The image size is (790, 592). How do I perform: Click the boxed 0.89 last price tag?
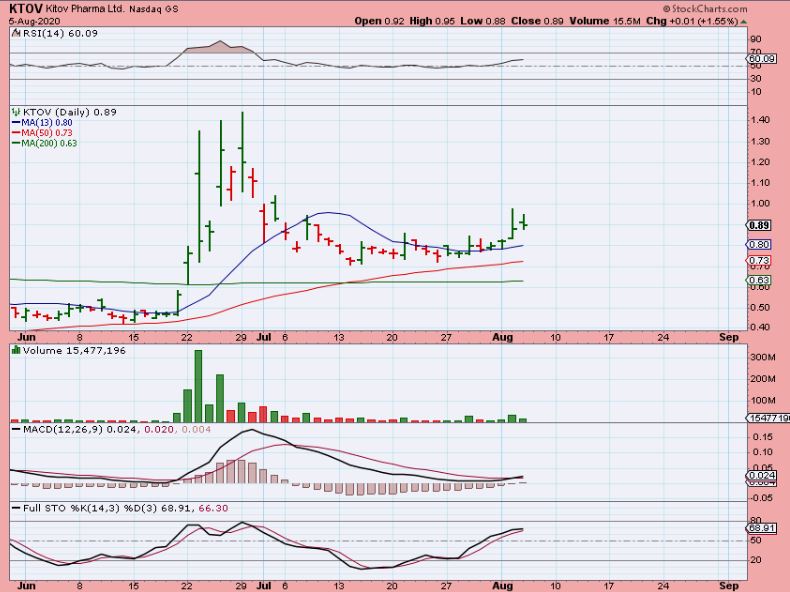pyautogui.click(x=759, y=225)
